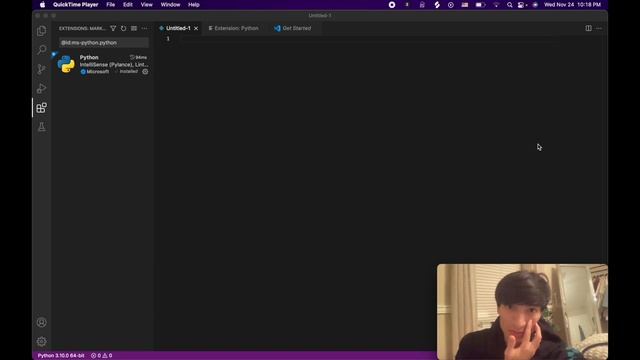Click line number 1 in the editor
This screenshot has height=360, width=640.
tap(168, 39)
